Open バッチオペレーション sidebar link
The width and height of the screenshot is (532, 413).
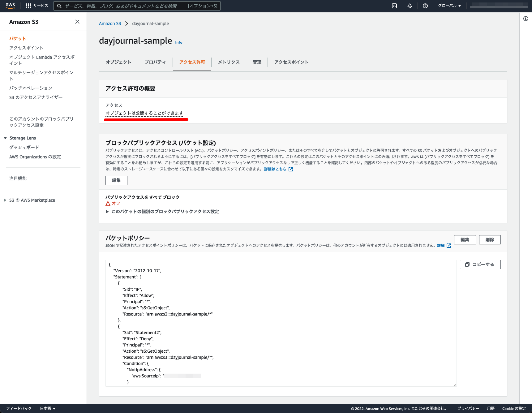[x=31, y=88]
